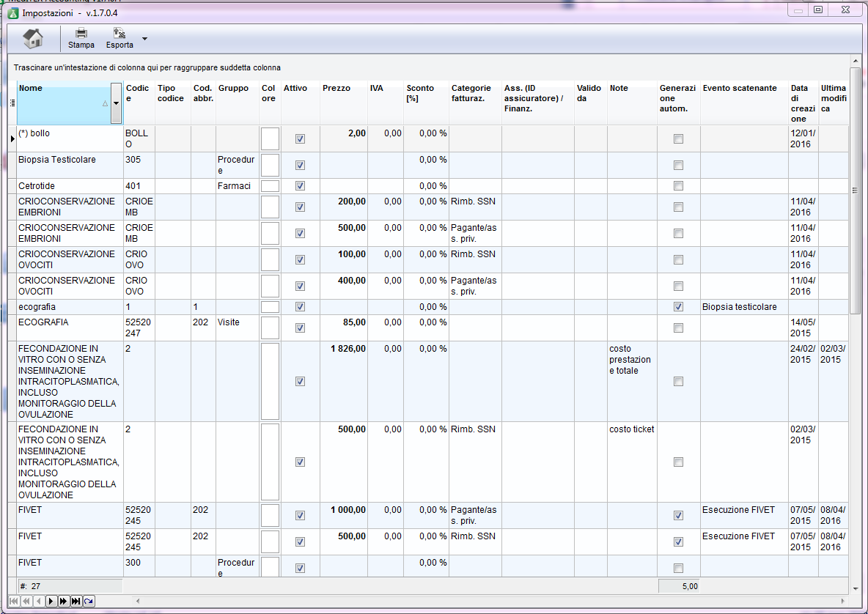The image size is (868, 614).
Task: Click the Home house icon in toolbar
Action: 33,38
